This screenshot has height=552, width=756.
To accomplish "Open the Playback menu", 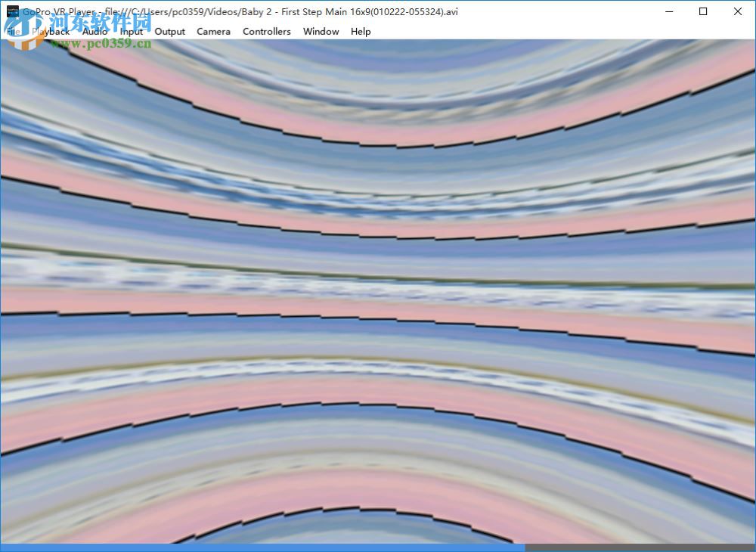I will pyautogui.click(x=51, y=32).
